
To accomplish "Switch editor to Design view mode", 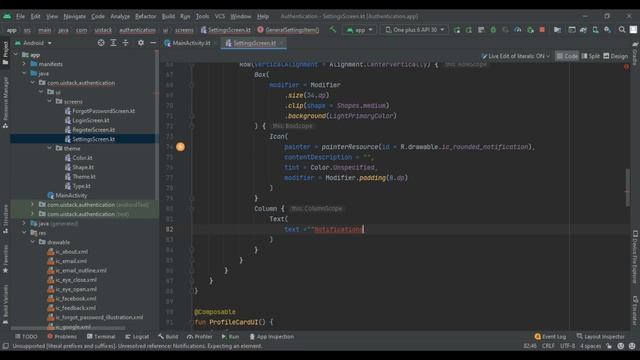I will tap(616, 56).
